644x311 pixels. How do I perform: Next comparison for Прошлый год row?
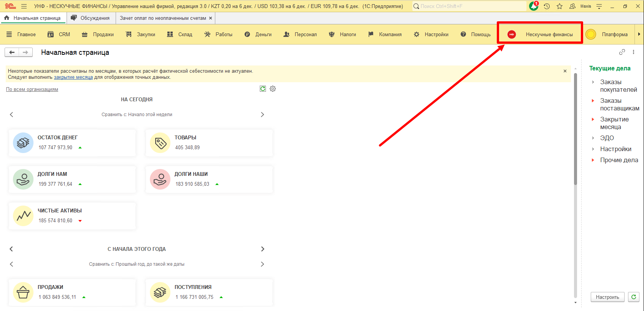point(262,264)
